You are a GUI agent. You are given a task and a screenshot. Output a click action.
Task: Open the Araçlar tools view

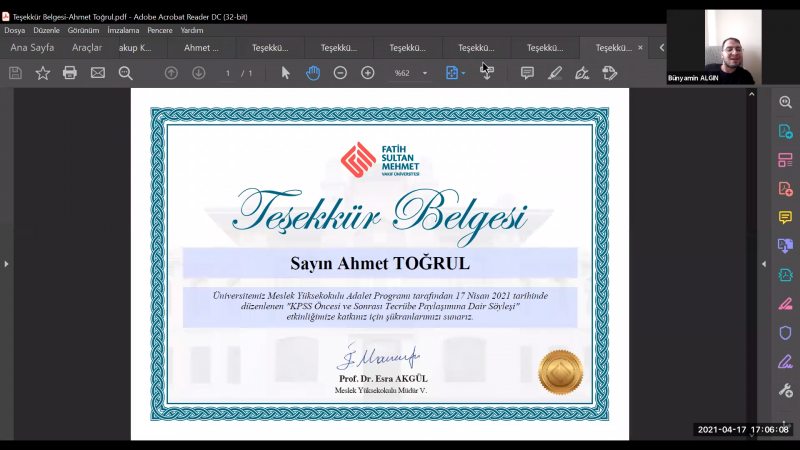pyautogui.click(x=87, y=47)
